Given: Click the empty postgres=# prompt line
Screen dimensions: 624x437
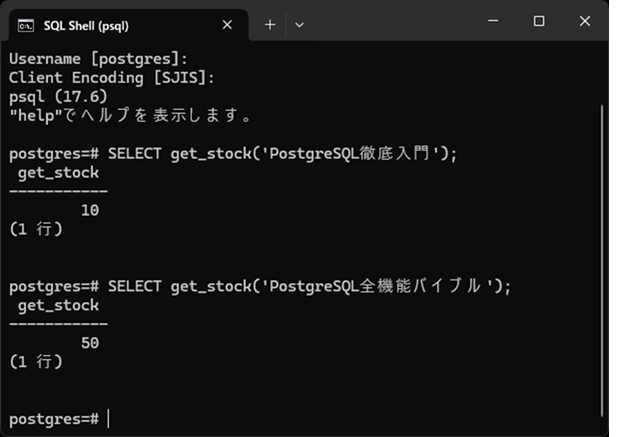Looking at the screenshot, I should coord(54,419).
